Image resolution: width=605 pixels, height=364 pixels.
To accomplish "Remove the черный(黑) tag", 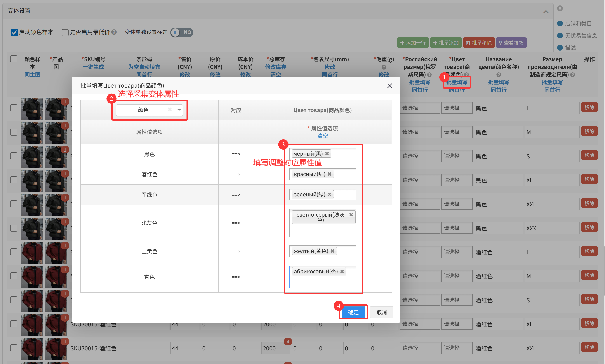I will coord(327,154).
